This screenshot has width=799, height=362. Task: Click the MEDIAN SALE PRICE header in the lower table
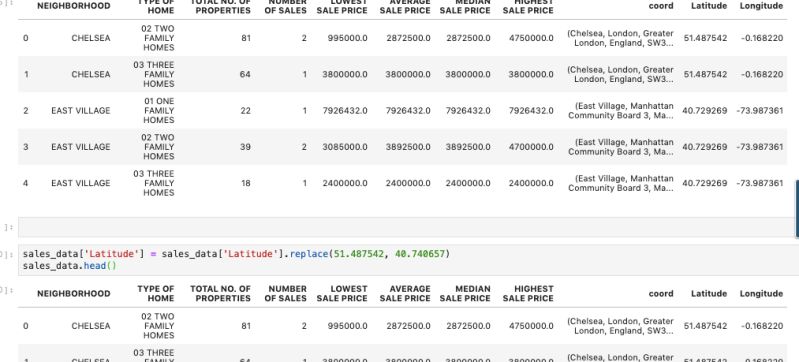point(465,294)
